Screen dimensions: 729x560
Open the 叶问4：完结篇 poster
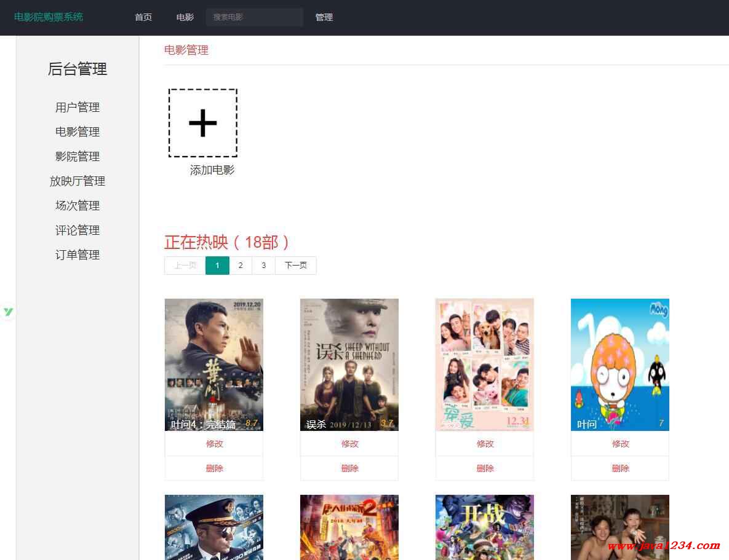click(x=214, y=365)
